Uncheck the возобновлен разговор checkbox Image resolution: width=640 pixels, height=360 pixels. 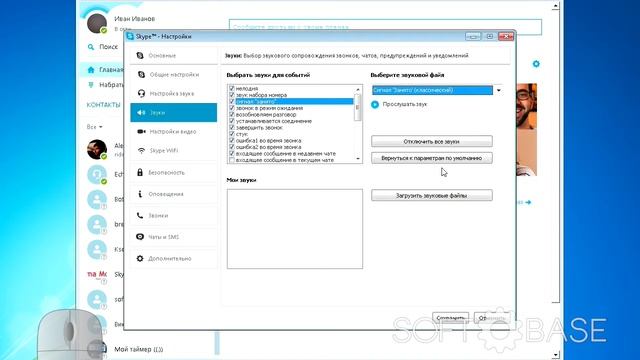(x=232, y=114)
